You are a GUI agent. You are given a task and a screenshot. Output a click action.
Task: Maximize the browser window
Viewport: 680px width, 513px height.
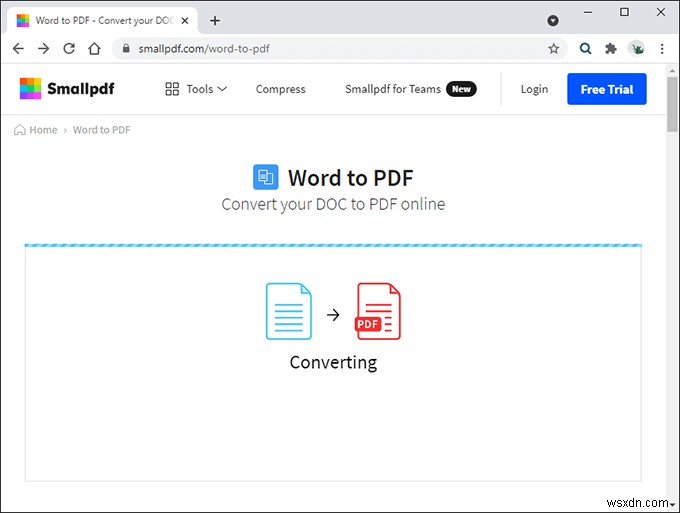coord(624,12)
